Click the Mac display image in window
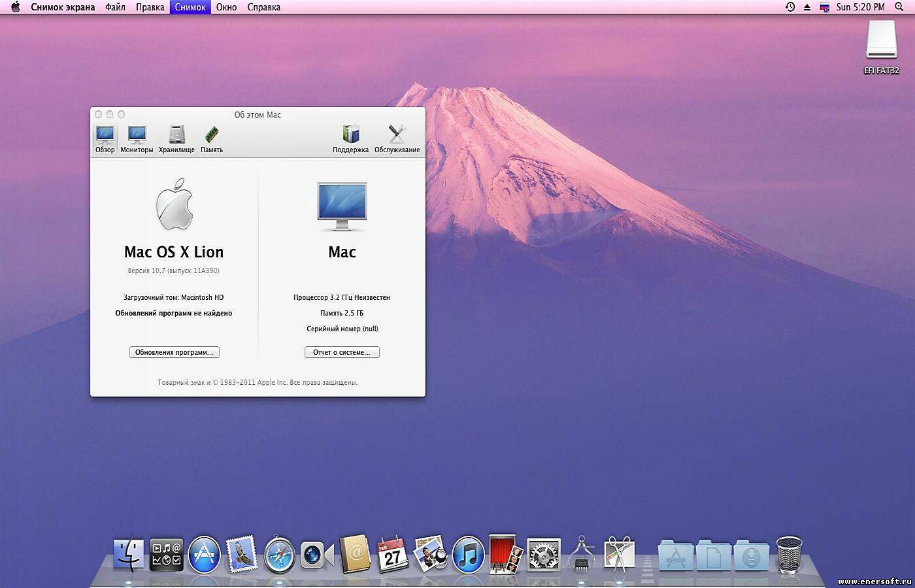This screenshot has height=588, width=915. coord(342,207)
